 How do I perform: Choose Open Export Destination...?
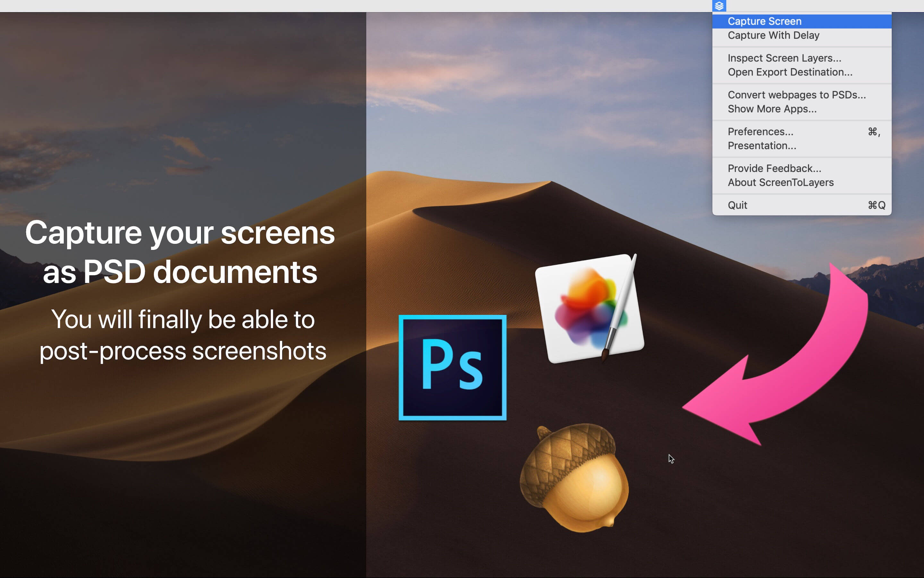pos(802,72)
